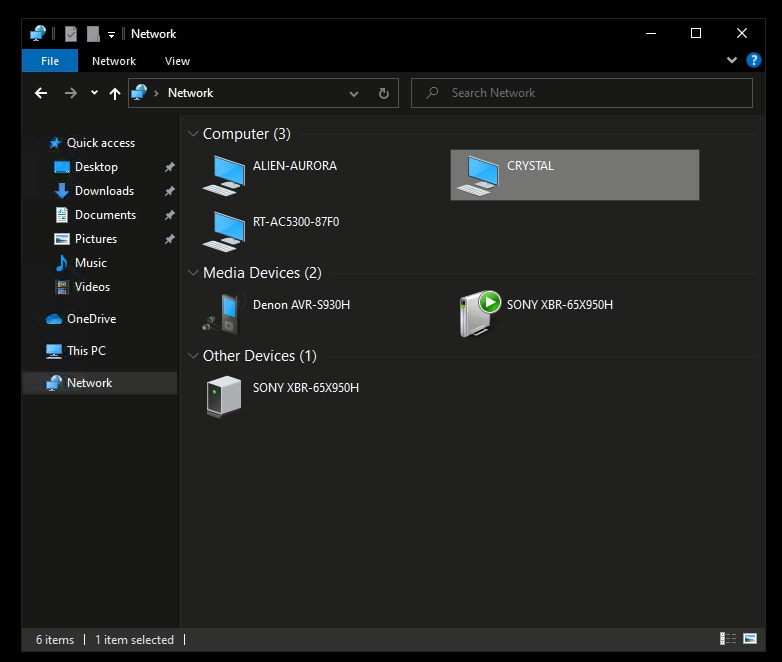The height and width of the screenshot is (662, 782).
Task: Click the Refresh button in address bar
Action: coord(383,93)
